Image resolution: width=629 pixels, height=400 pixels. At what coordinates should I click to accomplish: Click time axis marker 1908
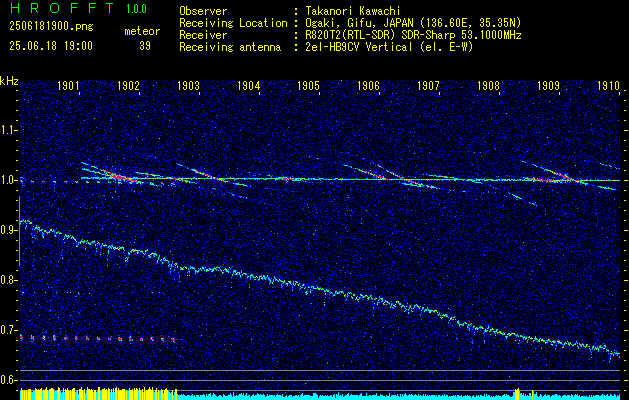488,86
